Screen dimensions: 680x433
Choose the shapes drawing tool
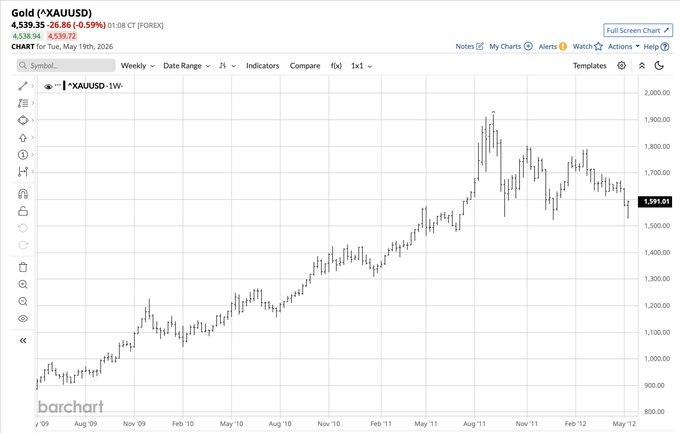pyautogui.click(x=23, y=120)
